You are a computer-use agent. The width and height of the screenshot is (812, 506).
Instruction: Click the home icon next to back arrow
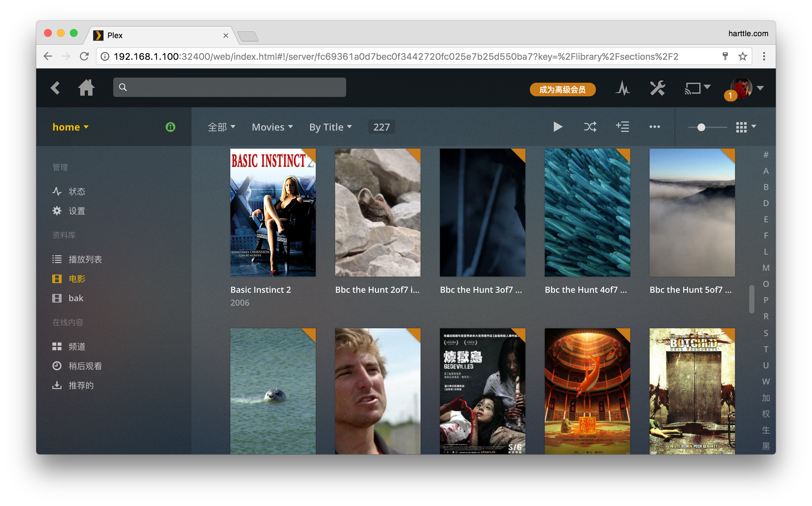(x=86, y=88)
